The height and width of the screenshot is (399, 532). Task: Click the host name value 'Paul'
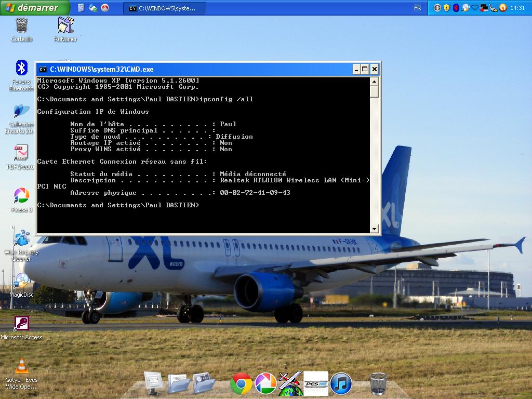click(x=228, y=124)
